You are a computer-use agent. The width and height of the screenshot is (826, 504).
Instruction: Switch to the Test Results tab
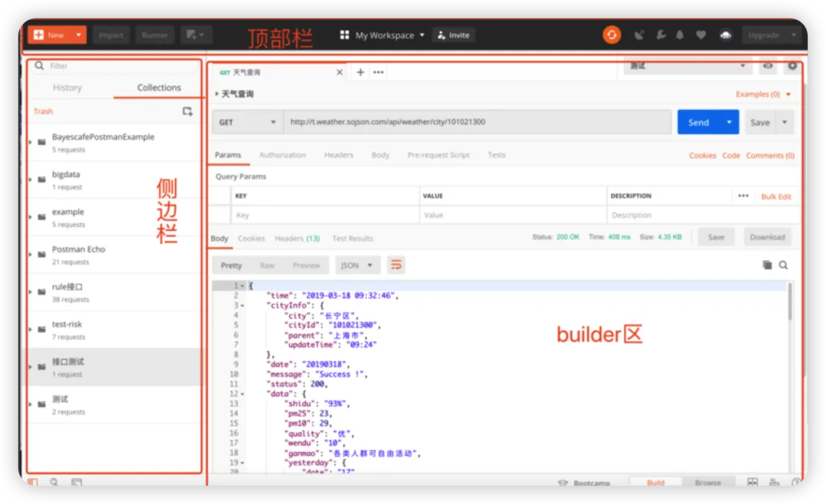point(353,239)
